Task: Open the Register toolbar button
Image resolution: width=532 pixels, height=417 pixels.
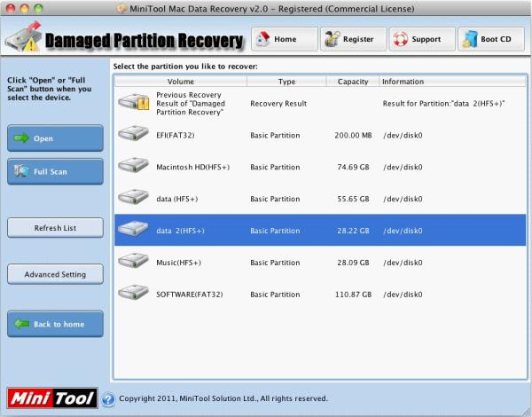Action: [353, 39]
